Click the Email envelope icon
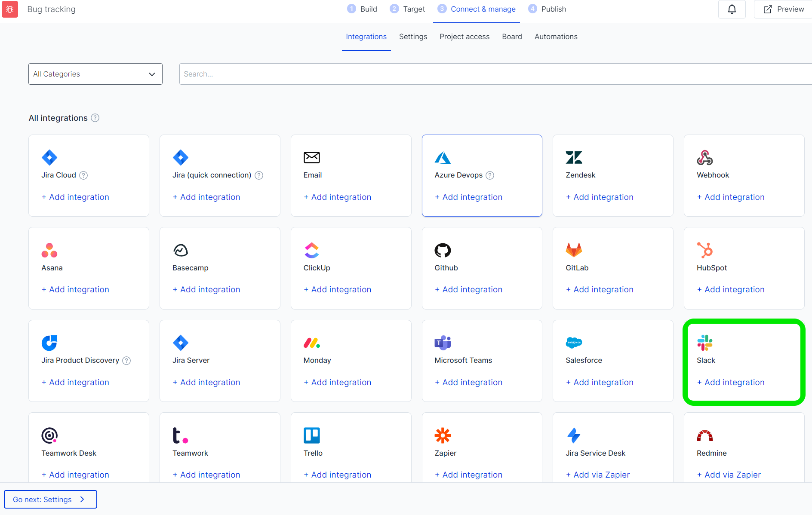The image size is (812, 515). [312, 157]
